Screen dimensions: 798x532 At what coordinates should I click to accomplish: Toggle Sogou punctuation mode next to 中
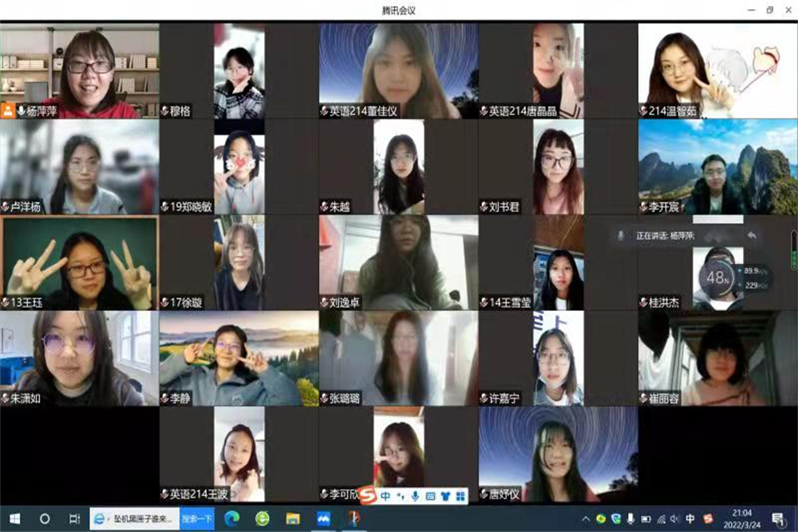(401, 496)
